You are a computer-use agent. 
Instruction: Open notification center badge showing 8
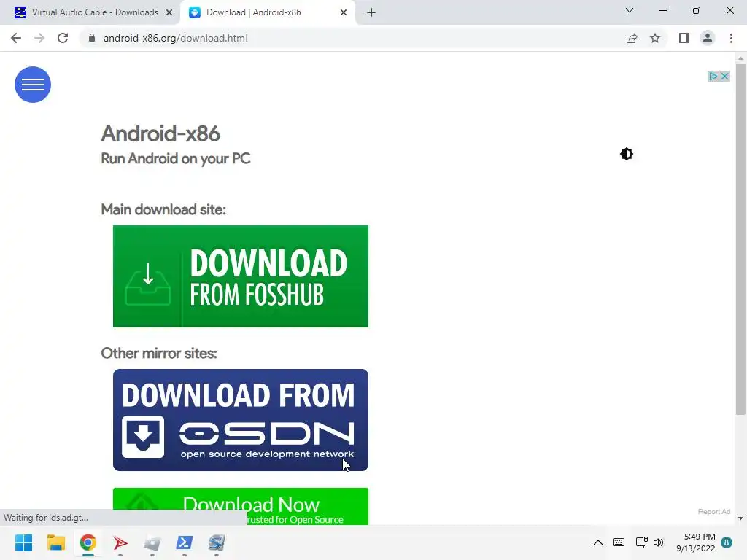(727, 542)
